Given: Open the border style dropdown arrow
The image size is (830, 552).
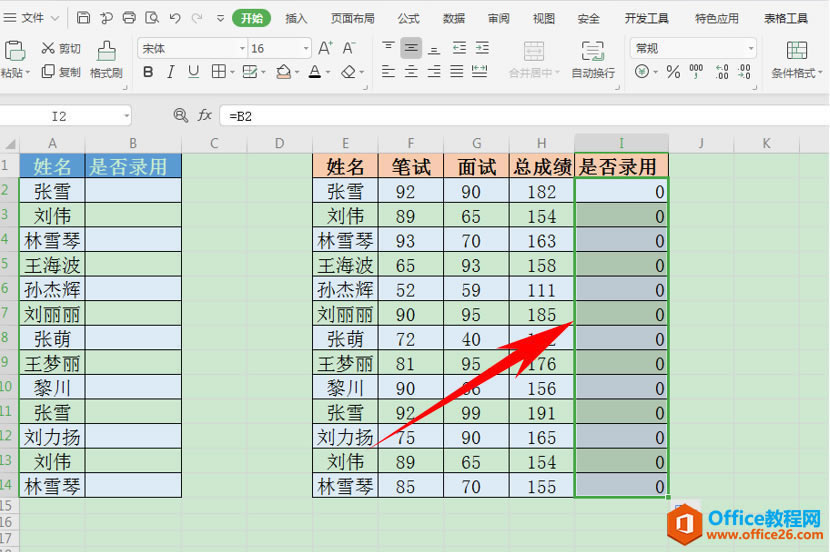Looking at the screenshot, I should [232, 73].
